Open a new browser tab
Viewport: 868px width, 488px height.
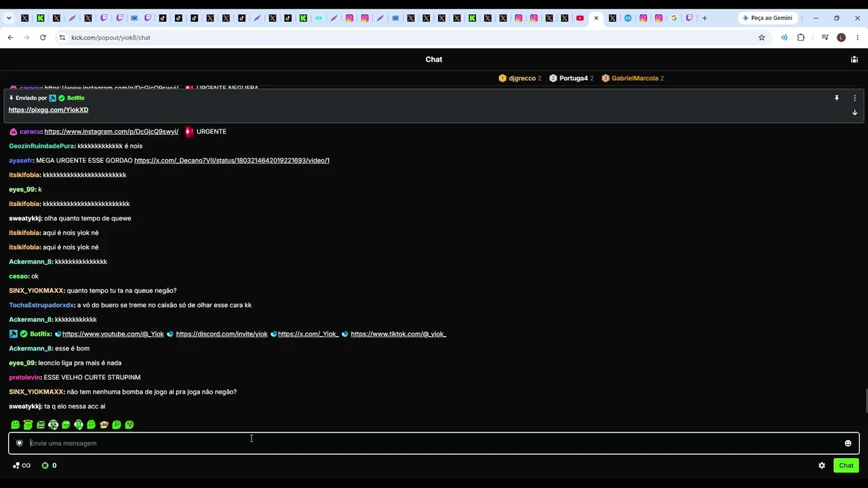(705, 18)
